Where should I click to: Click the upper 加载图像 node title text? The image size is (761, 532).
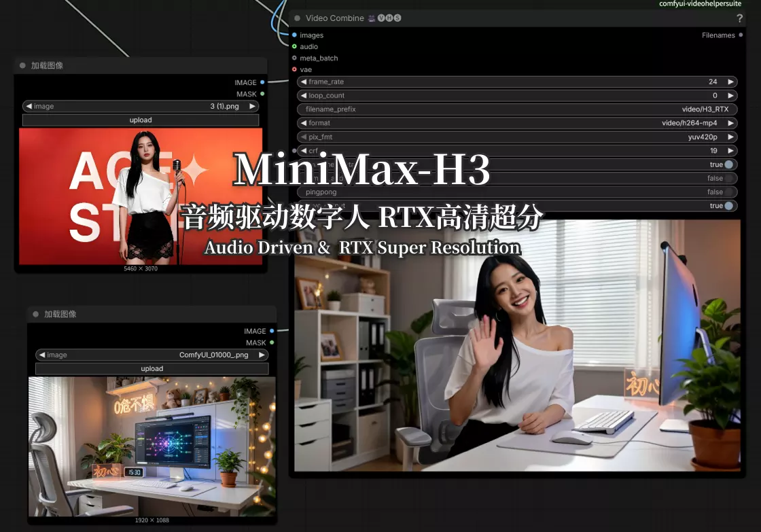[47, 65]
